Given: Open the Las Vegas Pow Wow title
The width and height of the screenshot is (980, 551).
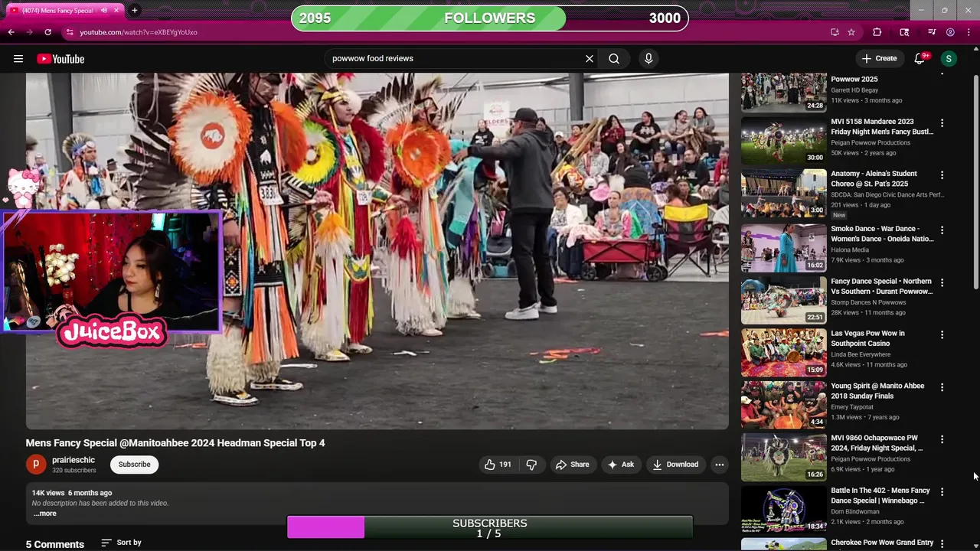Looking at the screenshot, I should pos(867,338).
